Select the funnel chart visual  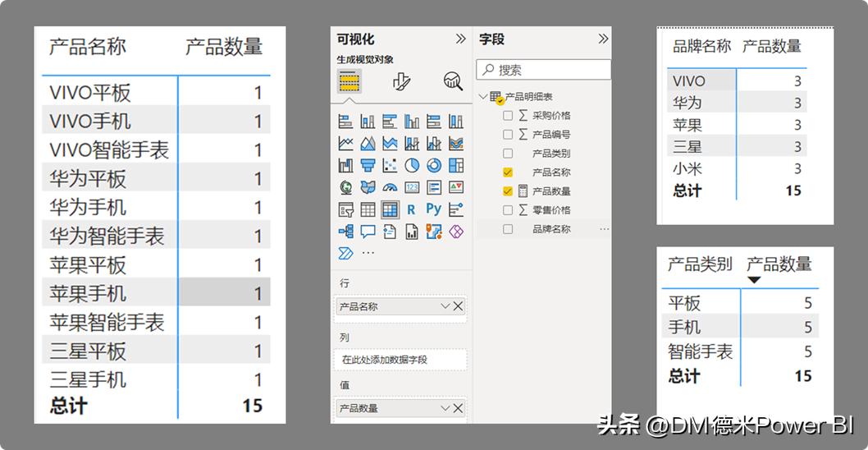click(368, 165)
